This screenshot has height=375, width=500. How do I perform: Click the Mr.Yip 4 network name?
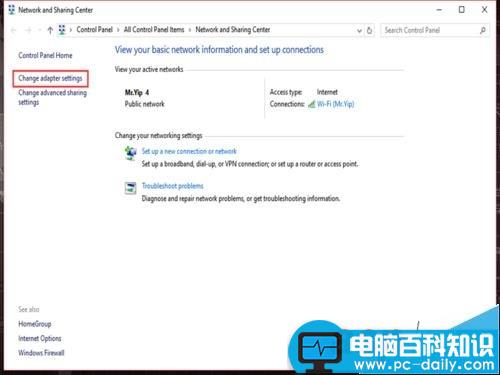137,92
